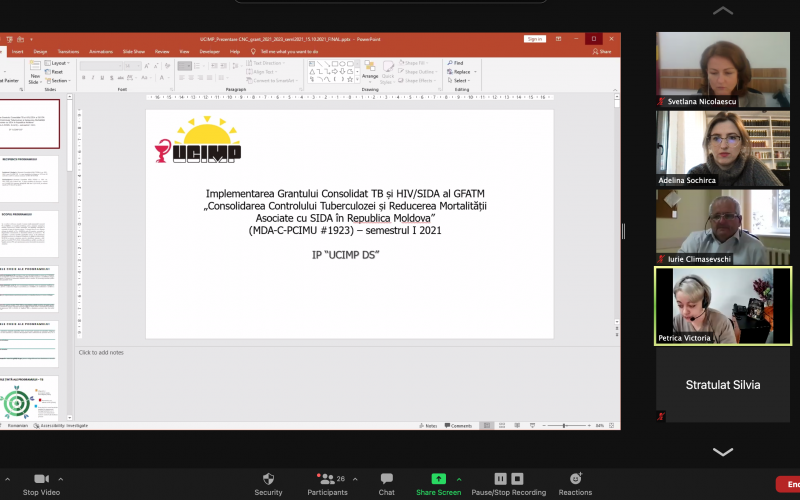Screen dimensions: 800x500
Task: Click the Arrange icon in Drawing group
Action: click(370, 69)
